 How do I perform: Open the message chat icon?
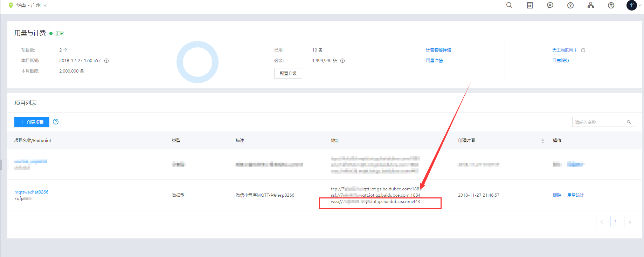click(x=550, y=5)
